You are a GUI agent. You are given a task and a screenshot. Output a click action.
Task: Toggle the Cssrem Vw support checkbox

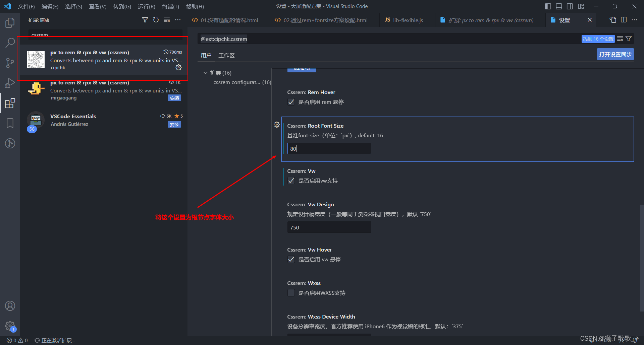[x=291, y=181]
